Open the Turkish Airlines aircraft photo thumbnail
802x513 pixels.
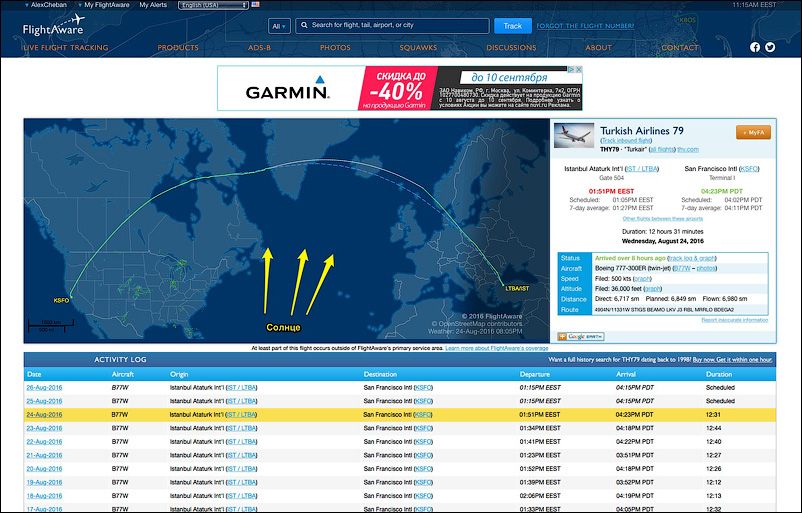coord(574,136)
